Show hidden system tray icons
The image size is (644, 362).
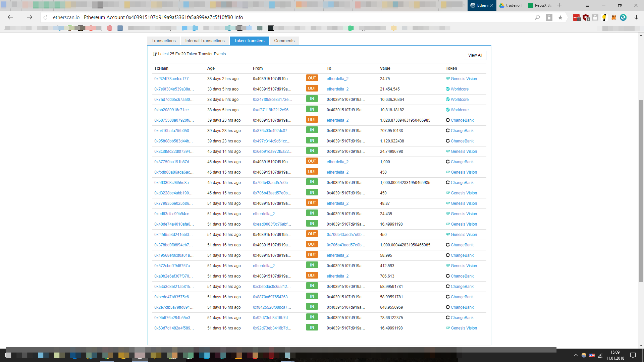(x=576, y=355)
